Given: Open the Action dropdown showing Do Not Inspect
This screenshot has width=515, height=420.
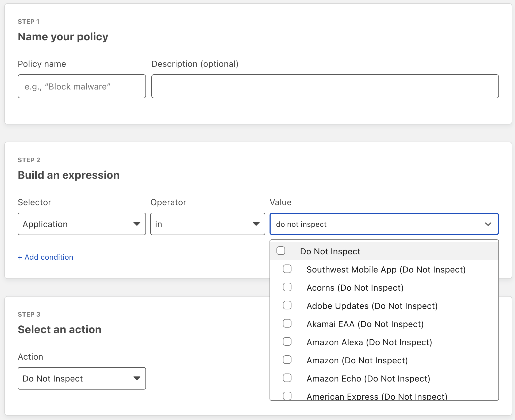Looking at the screenshot, I should tap(82, 378).
